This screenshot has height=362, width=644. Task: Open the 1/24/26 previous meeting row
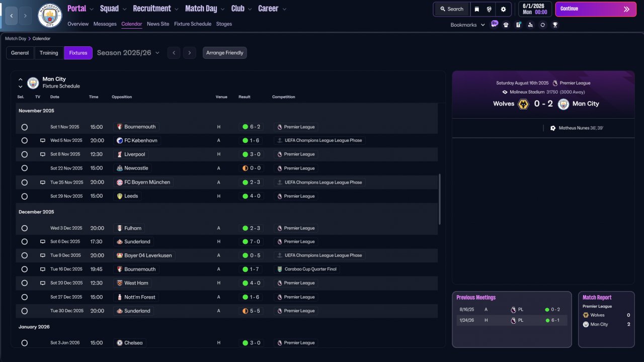pos(512,320)
